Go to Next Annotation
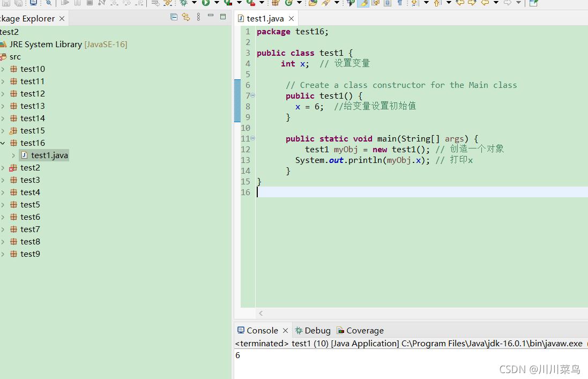The width and height of the screenshot is (588, 379). click(414, 3)
